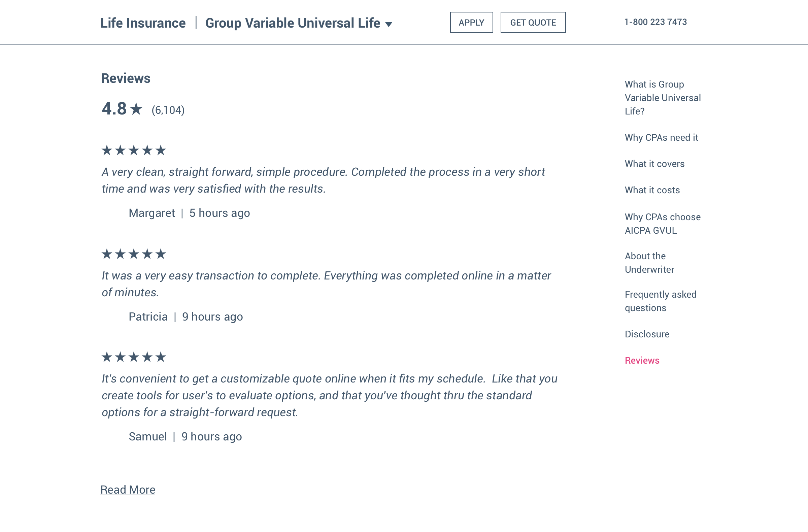
Task: Open the Group Variable Universal Life dropdown arrow
Action: pyautogui.click(x=389, y=24)
